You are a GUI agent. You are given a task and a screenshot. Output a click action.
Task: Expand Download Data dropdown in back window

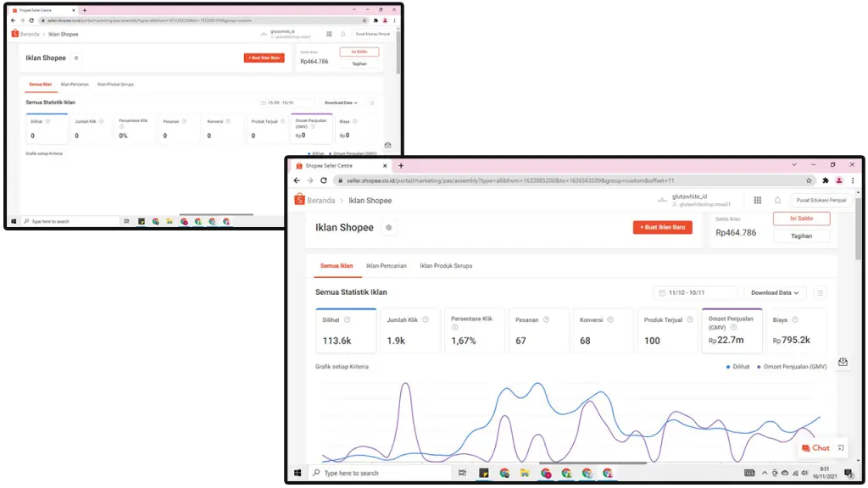coord(341,103)
